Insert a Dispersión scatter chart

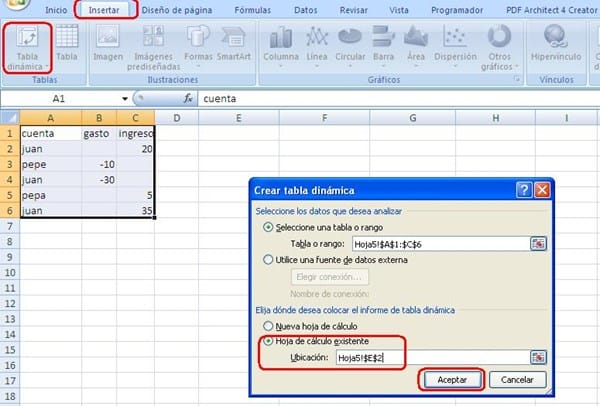[455, 46]
